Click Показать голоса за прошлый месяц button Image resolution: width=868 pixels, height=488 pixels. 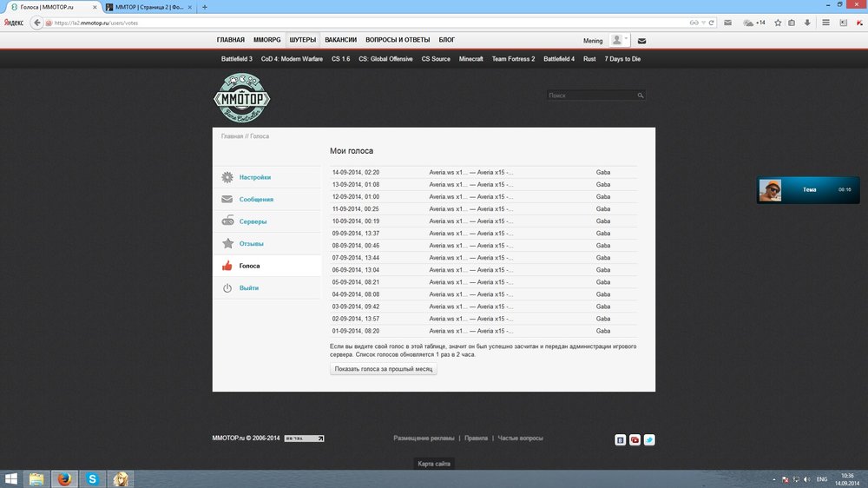tap(384, 369)
